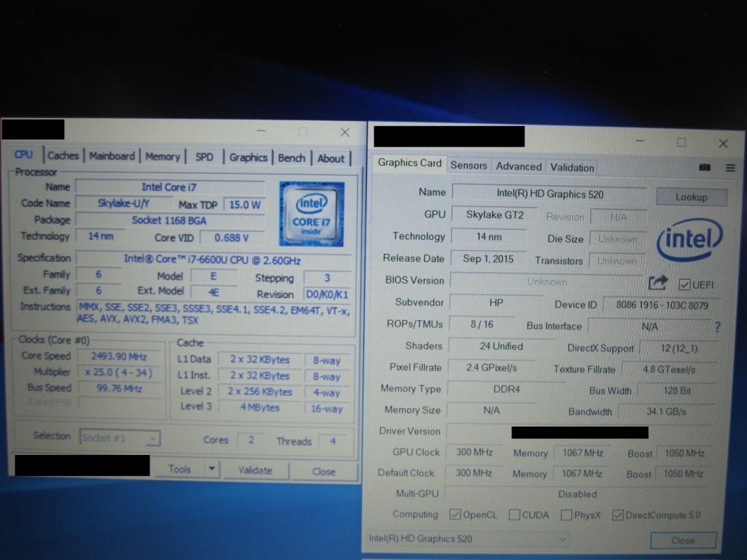Toggle the OpenCL checkbox
This screenshot has width=747, height=560.
tap(455, 514)
